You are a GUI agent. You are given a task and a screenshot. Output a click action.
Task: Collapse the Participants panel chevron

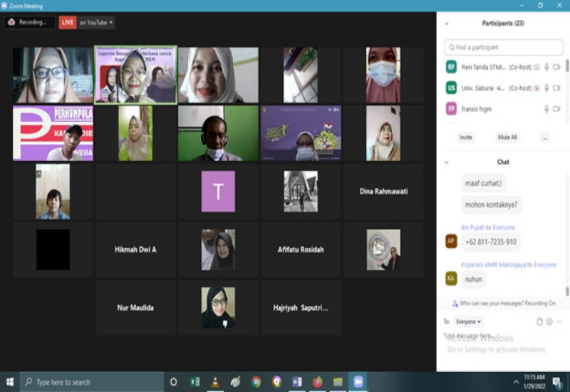(447, 24)
